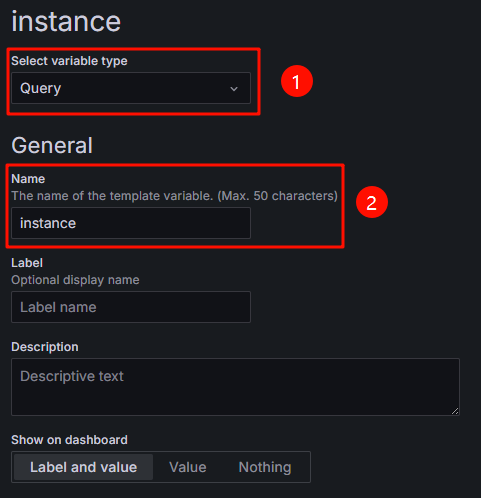The width and height of the screenshot is (481, 498).
Task: Click the Select variable type label
Action: (x=69, y=61)
